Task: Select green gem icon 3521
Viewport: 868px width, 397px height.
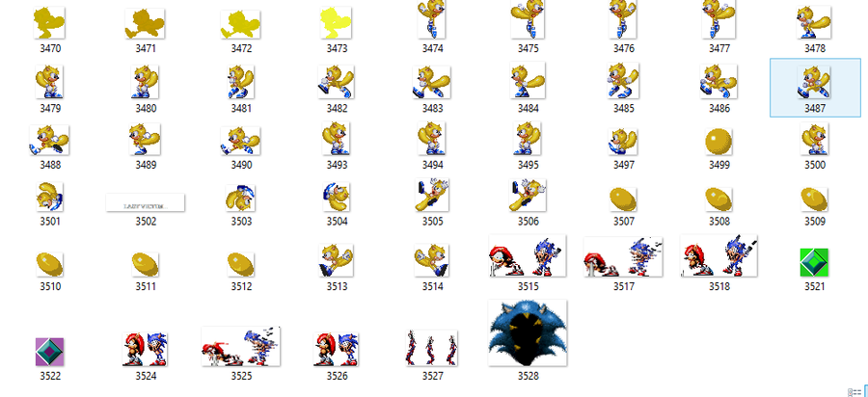Action: click(x=814, y=262)
